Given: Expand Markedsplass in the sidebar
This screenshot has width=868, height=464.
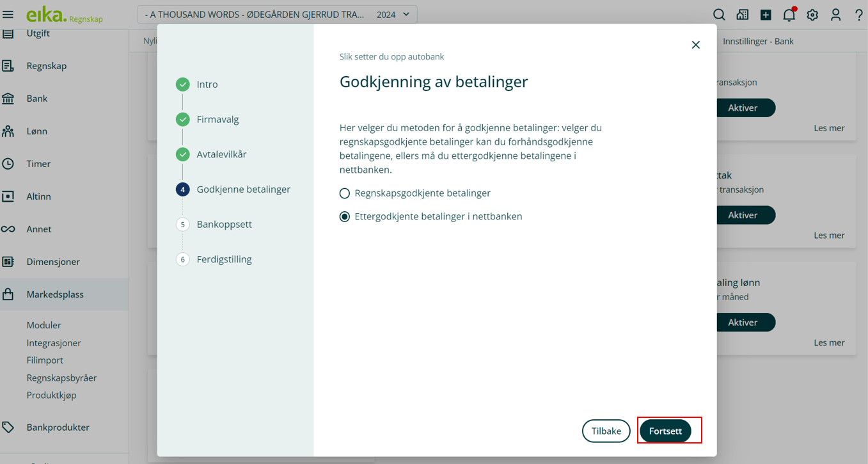Looking at the screenshot, I should pos(55,294).
